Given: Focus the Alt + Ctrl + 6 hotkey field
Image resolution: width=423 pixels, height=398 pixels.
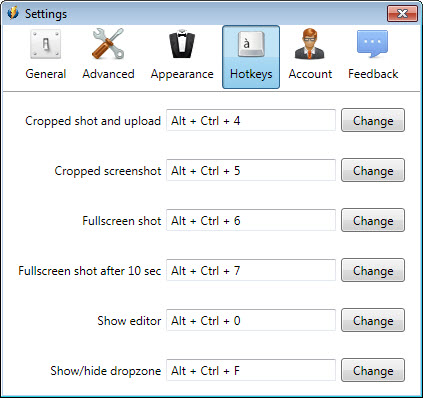Looking at the screenshot, I should tap(251, 220).
